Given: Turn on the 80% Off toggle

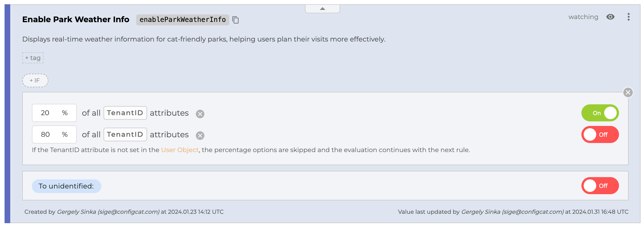Looking at the screenshot, I should [x=600, y=134].
